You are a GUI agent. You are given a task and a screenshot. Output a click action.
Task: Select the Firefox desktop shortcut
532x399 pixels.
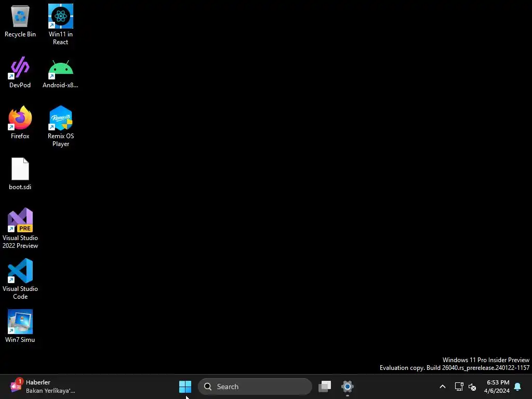pos(20,123)
